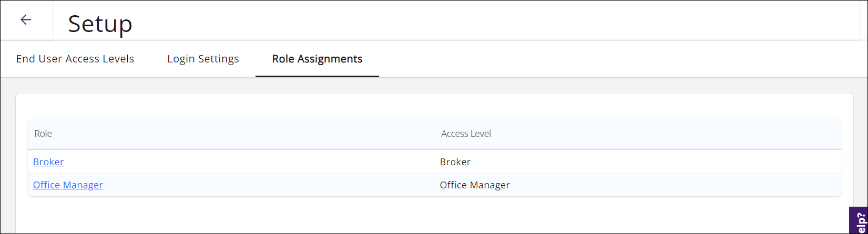Open the Broker role link

(x=48, y=162)
